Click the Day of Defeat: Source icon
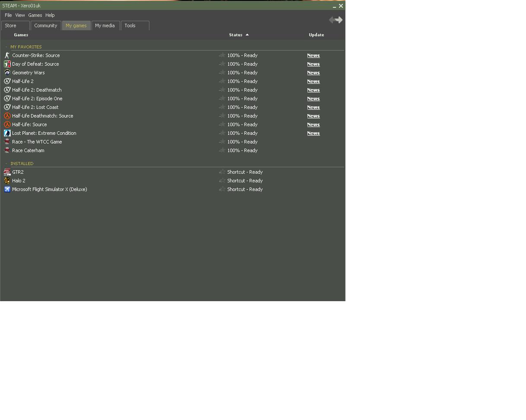526x420 pixels. (x=7, y=64)
